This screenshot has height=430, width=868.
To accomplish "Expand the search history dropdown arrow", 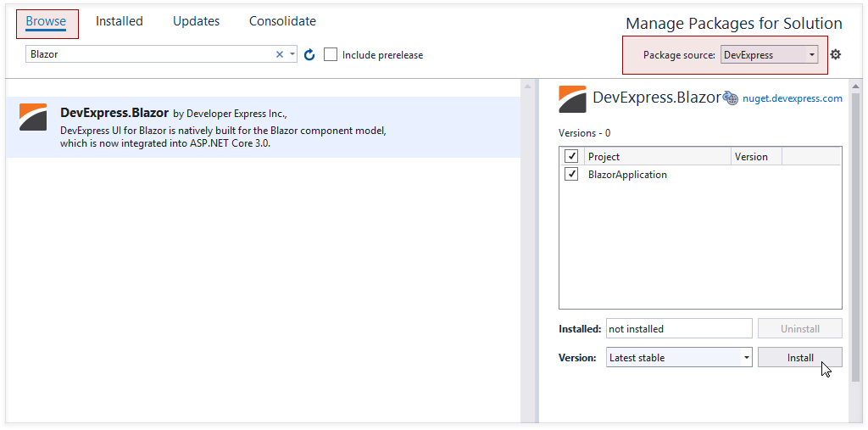I will point(292,54).
